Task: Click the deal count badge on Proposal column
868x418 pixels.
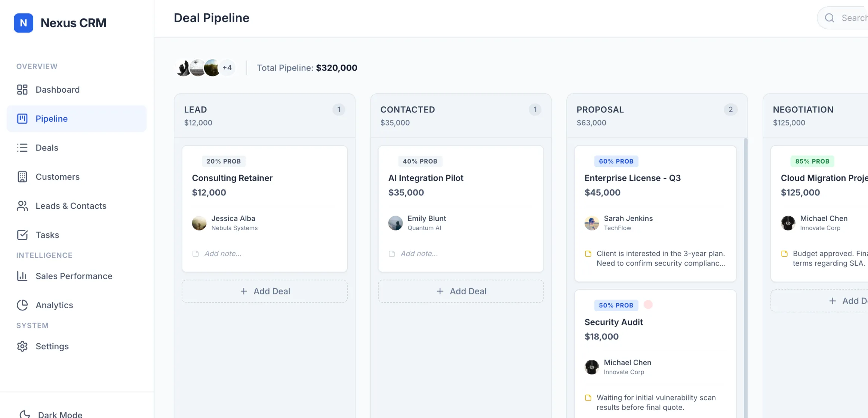Action: point(731,109)
